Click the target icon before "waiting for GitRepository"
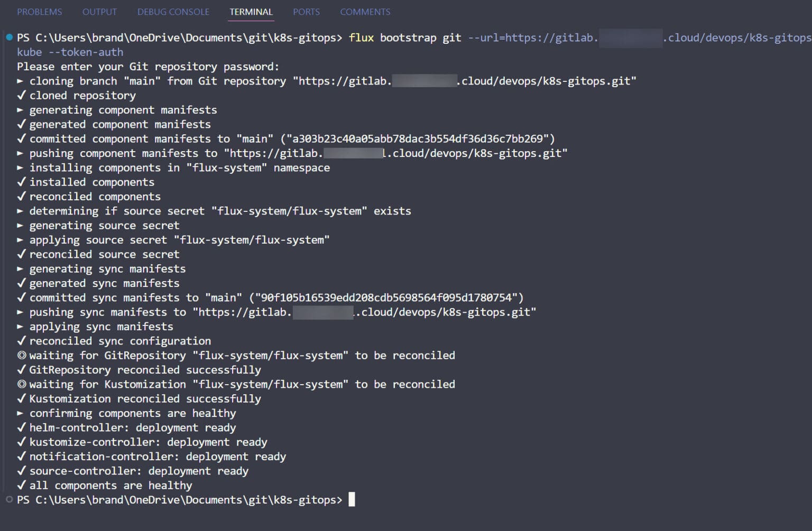The image size is (812, 531). pyautogui.click(x=21, y=355)
